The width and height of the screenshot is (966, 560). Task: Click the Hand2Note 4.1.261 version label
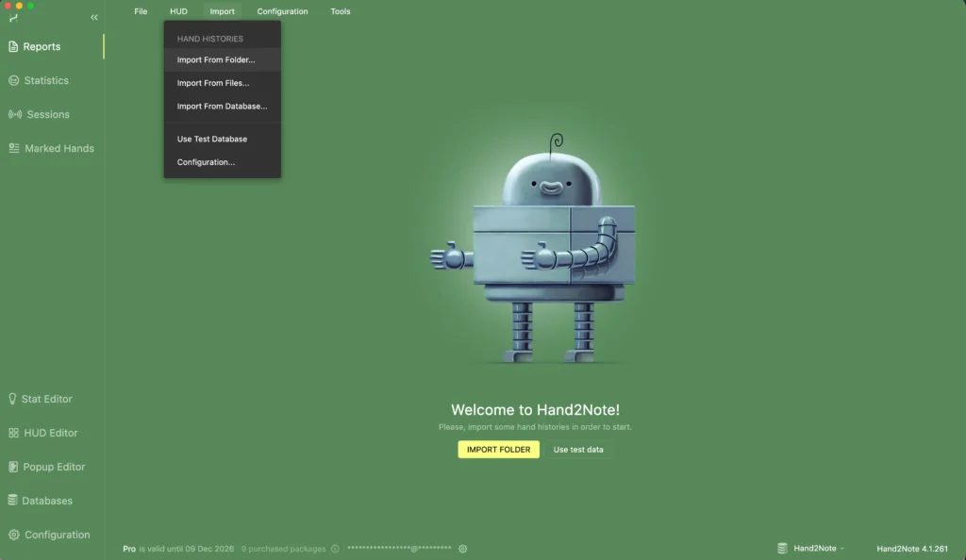912,549
